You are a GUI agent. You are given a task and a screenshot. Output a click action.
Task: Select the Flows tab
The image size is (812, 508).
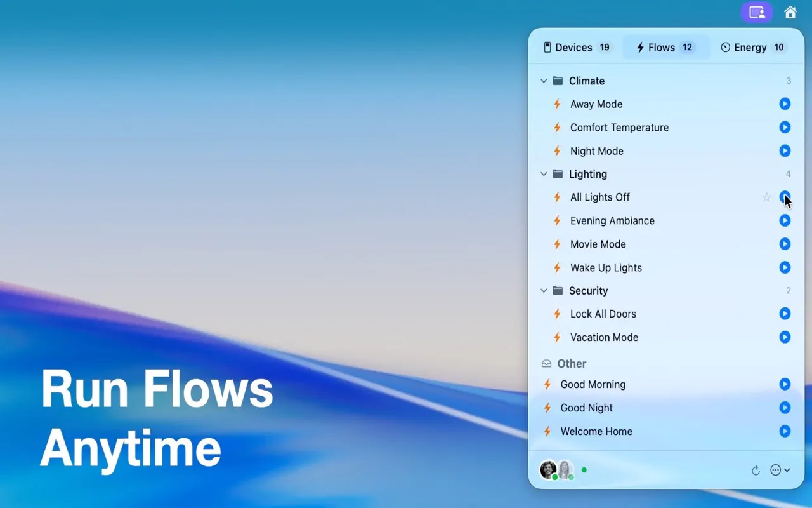(665, 48)
